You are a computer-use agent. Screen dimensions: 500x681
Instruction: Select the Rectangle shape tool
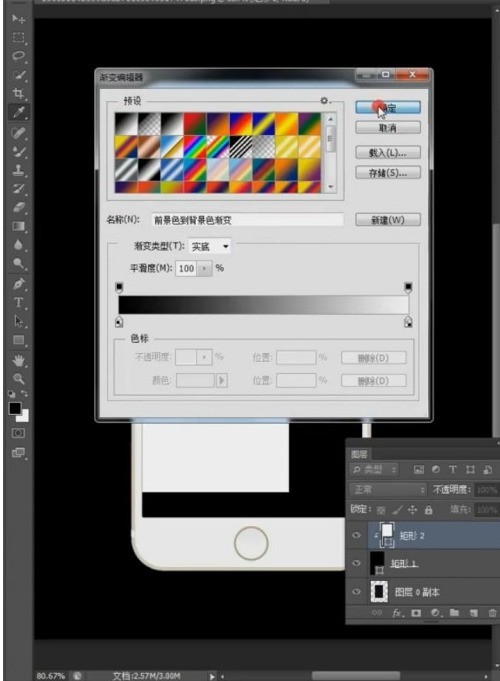click(x=18, y=340)
